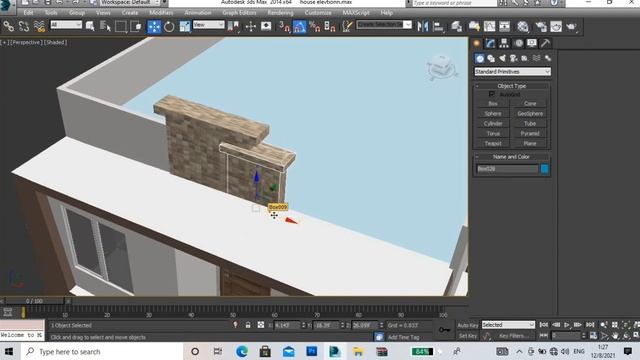640x360 pixels.
Task: Open the Graph Editors menu
Action: pyautogui.click(x=239, y=13)
